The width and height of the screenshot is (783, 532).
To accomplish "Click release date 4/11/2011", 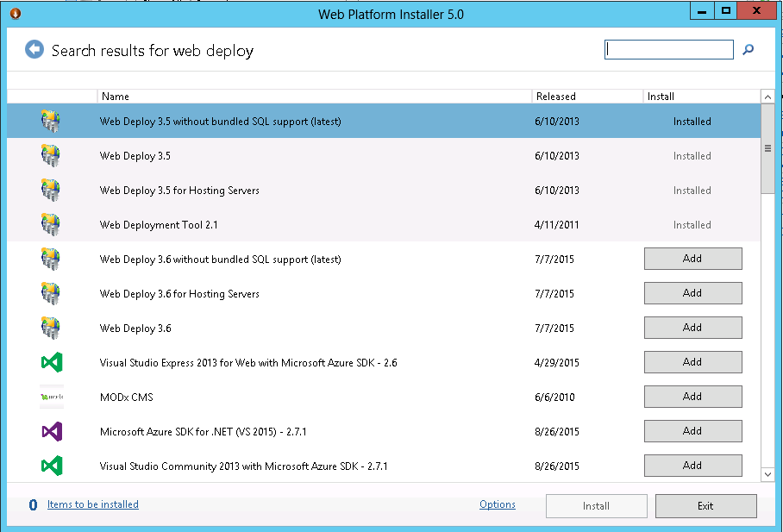I will (x=557, y=225).
